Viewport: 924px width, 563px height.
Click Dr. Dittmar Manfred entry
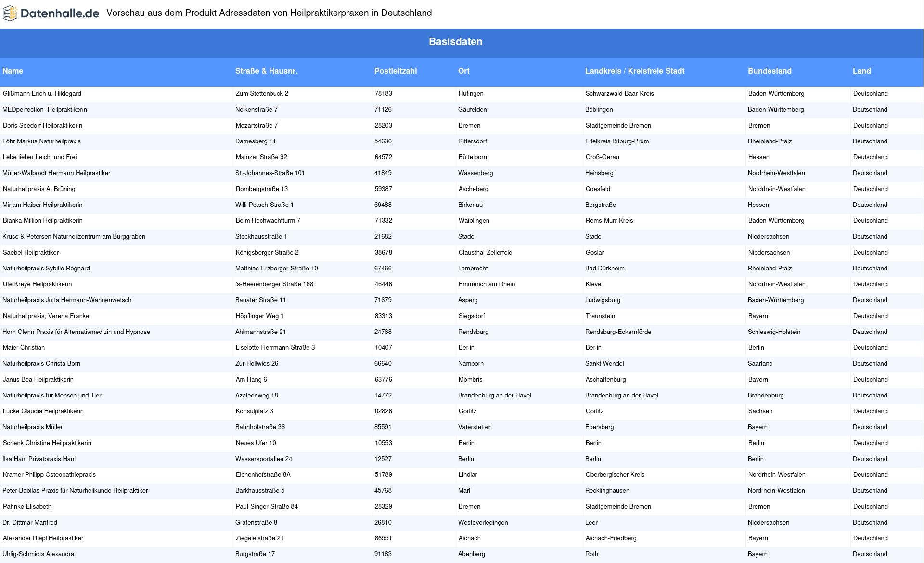30,523
